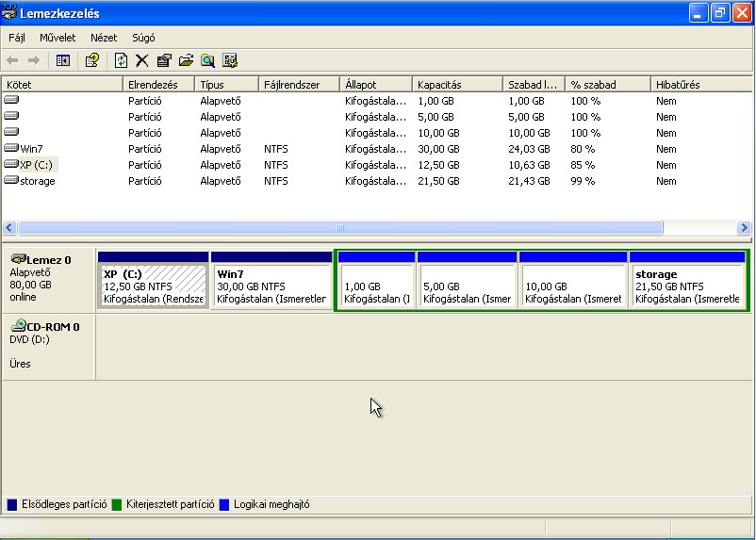Click the Refresh toolbar icon
This screenshot has height=540, width=756.
click(121, 60)
